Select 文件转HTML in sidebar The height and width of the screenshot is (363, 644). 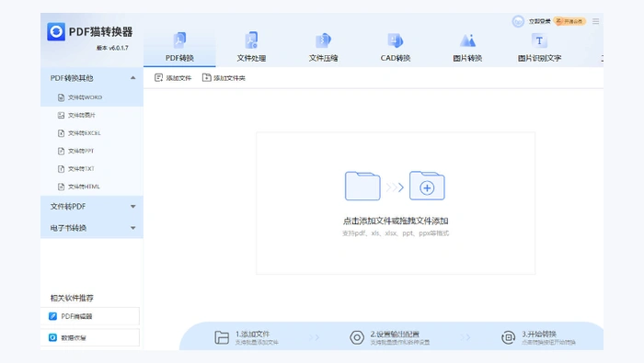(x=92, y=187)
